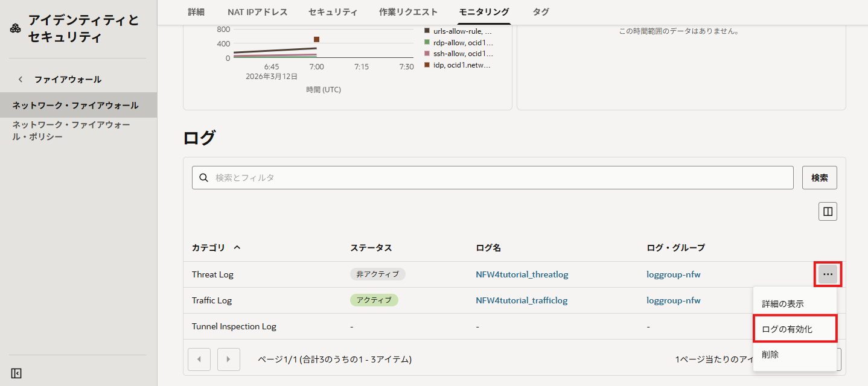Open the NAT IPアドレス tab
This screenshot has height=386, width=868.
click(x=257, y=12)
